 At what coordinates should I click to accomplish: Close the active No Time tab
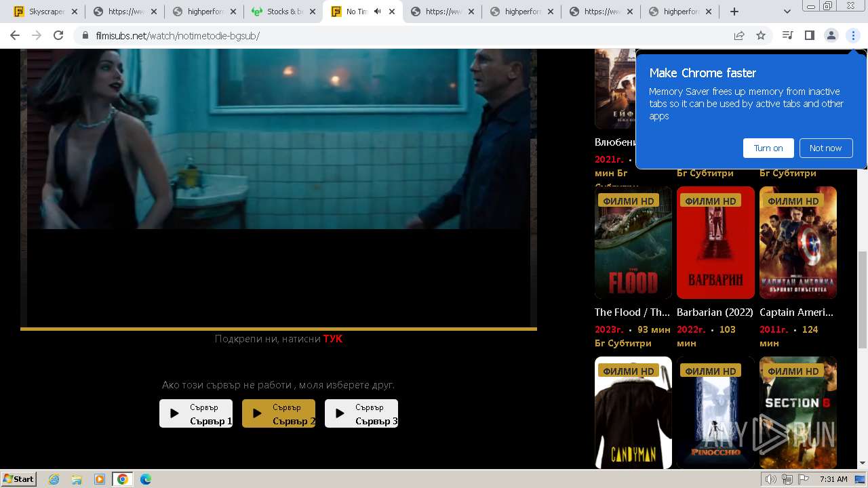coord(392,12)
